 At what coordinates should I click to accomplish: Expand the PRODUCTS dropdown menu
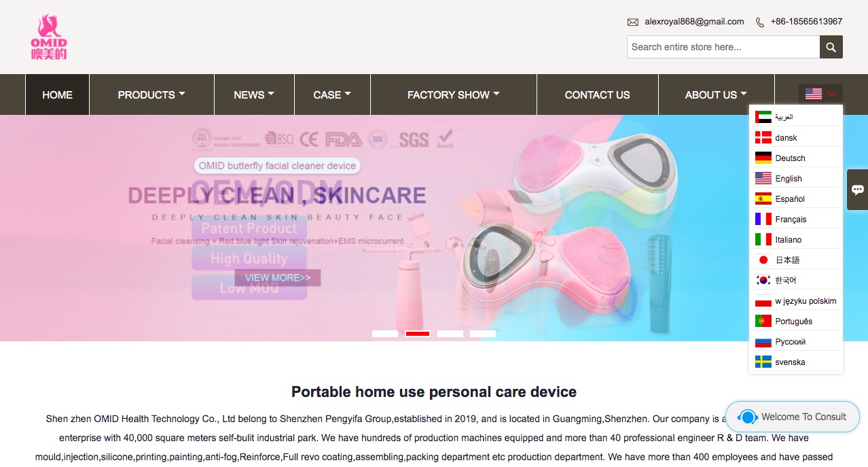(x=151, y=94)
